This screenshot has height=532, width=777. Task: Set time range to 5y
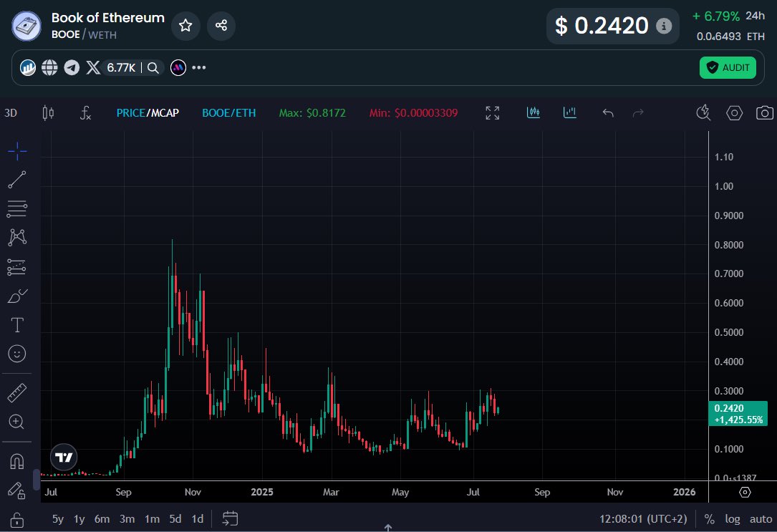pyautogui.click(x=58, y=518)
